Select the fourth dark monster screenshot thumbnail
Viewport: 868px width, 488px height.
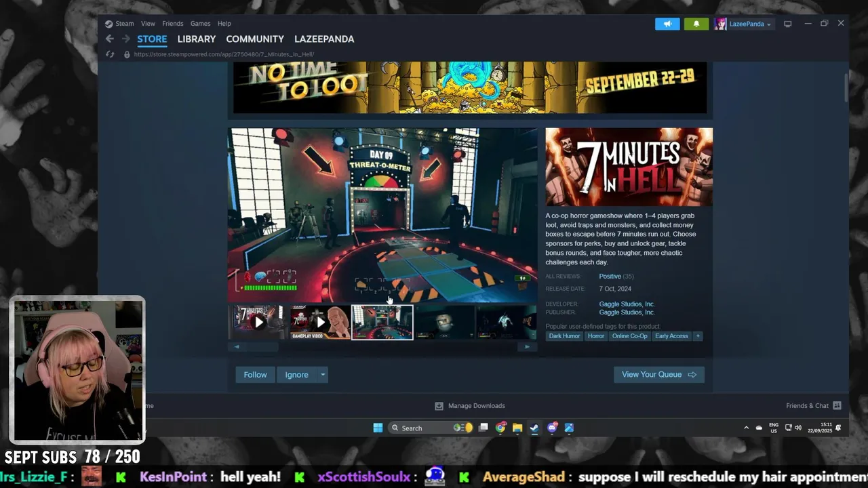[x=445, y=322]
